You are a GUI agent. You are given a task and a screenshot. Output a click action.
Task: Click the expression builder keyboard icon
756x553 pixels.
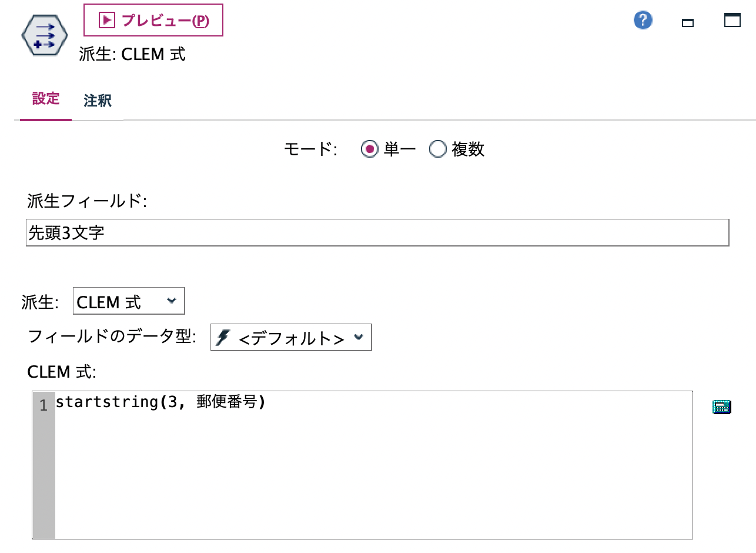[x=723, y=407]
